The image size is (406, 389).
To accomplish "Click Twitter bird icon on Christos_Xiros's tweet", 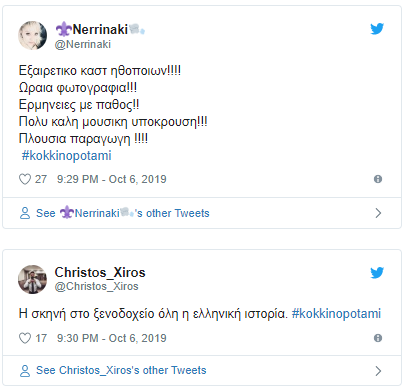I will click(377, 272).
